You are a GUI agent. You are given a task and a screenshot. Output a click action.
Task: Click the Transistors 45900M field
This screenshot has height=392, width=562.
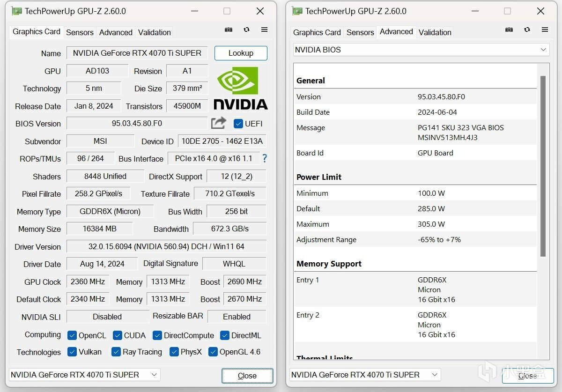pos(187,106)
